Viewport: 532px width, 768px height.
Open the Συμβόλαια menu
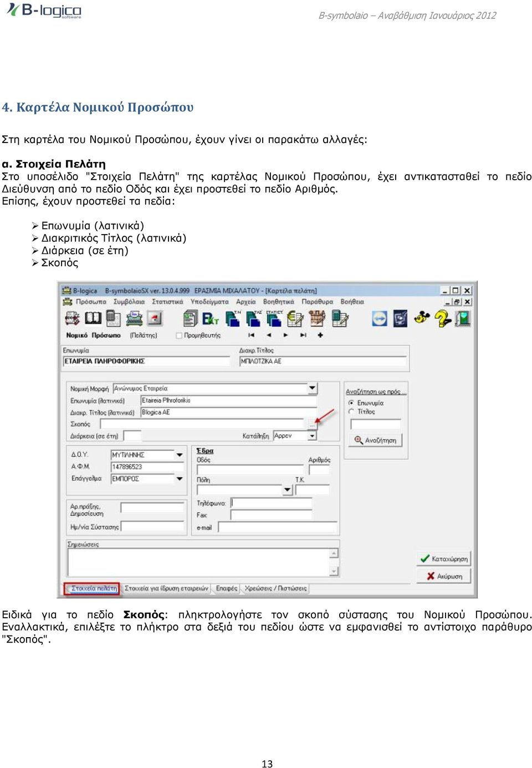pos(129,302)
